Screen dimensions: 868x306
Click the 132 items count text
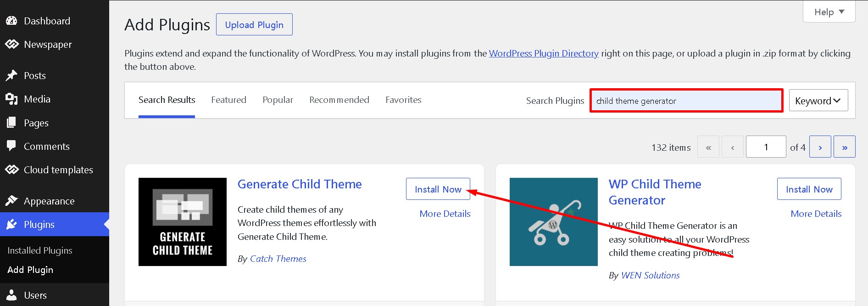(671, 147)
